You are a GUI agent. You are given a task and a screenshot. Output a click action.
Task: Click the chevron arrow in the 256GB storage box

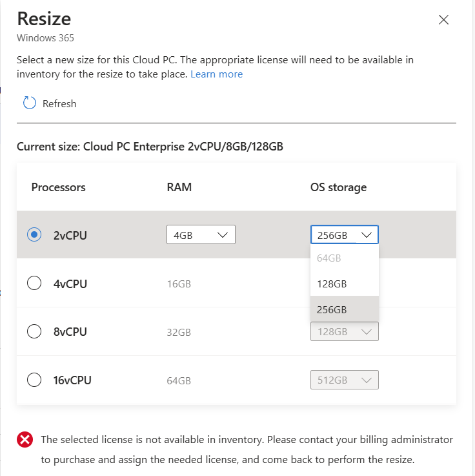pos(367,234)
